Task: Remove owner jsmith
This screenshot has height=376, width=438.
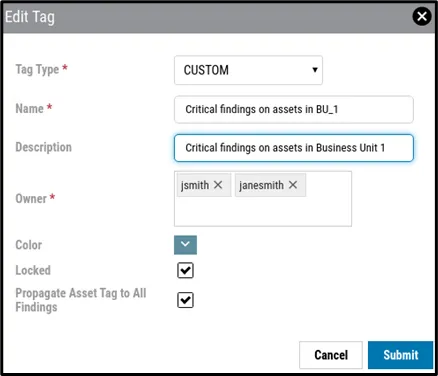Action: tap(218, 185)
